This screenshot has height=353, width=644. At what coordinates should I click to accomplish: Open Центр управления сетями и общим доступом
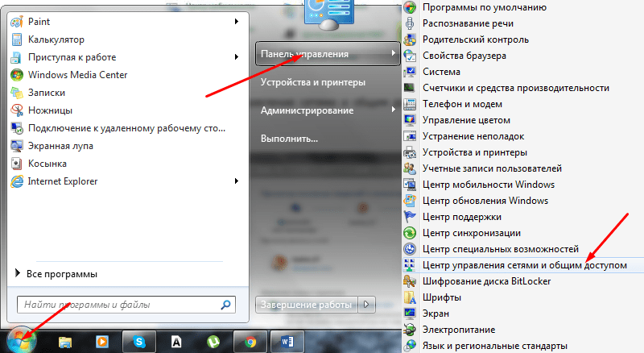tap(523, 265)
